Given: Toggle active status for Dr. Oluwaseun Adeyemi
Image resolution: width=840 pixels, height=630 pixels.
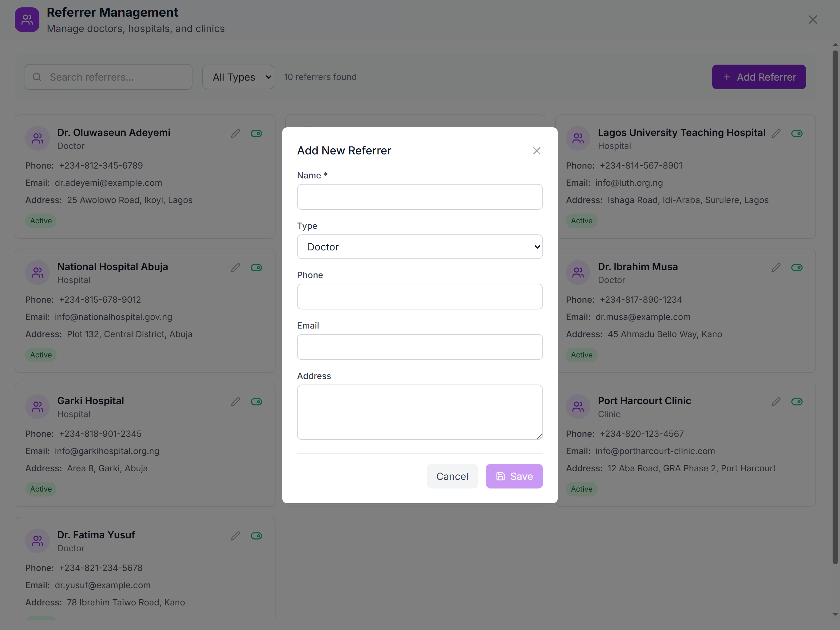Looking at the screenshot, I should (x=256, y=134).
